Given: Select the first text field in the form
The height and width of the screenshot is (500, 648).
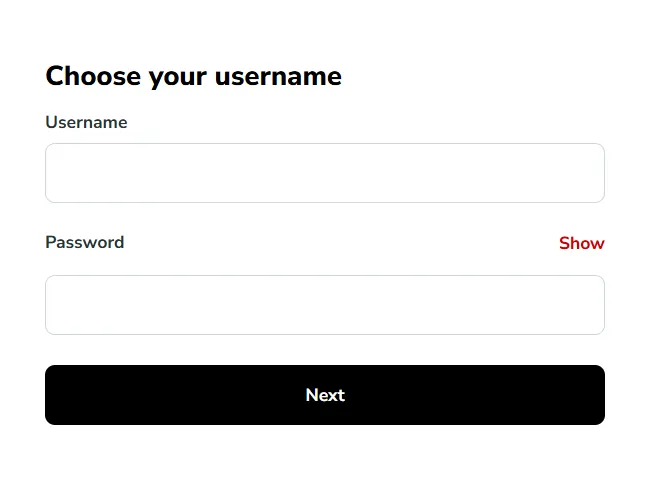Looking at the screenshot, I should tap(324, 173).
